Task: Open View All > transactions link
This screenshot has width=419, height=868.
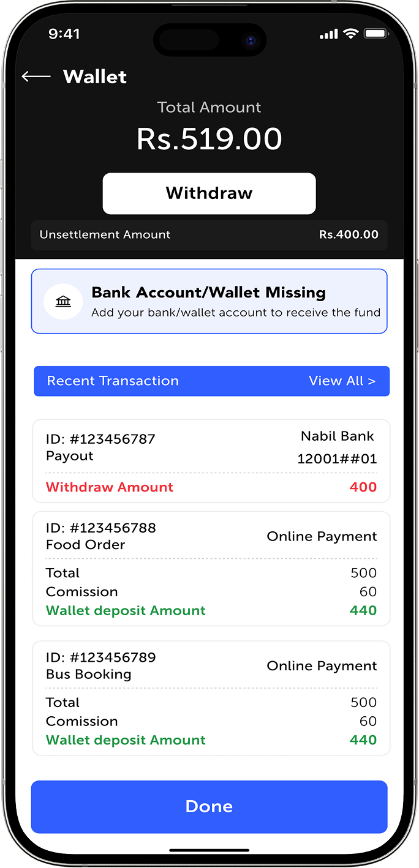Action: [x=342, y=381]
